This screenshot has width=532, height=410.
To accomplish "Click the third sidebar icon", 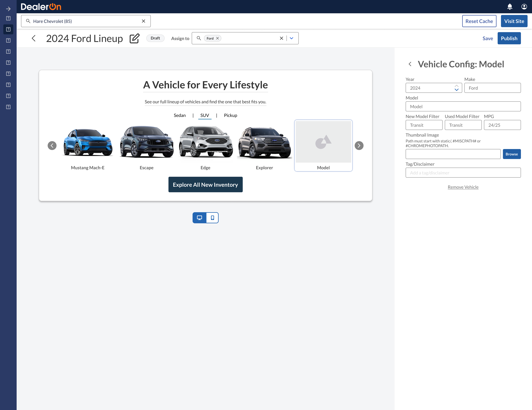I will (x=8, y=40).
